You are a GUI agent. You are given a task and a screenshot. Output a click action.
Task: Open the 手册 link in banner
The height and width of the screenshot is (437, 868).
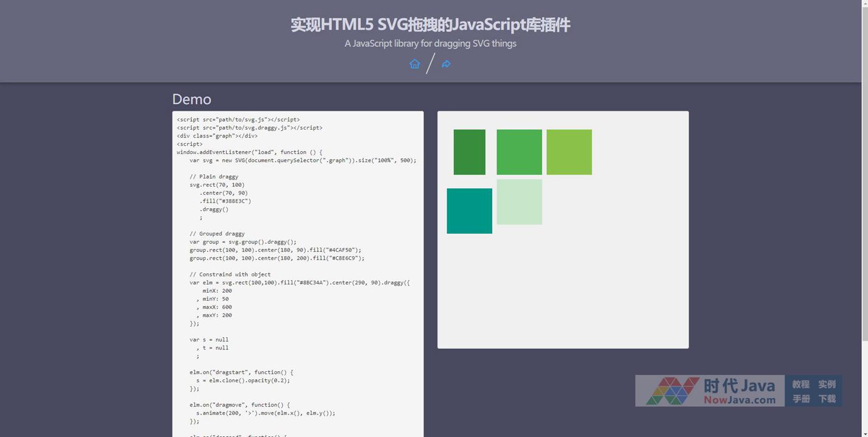pyautogui.click(x=800, y=399)
